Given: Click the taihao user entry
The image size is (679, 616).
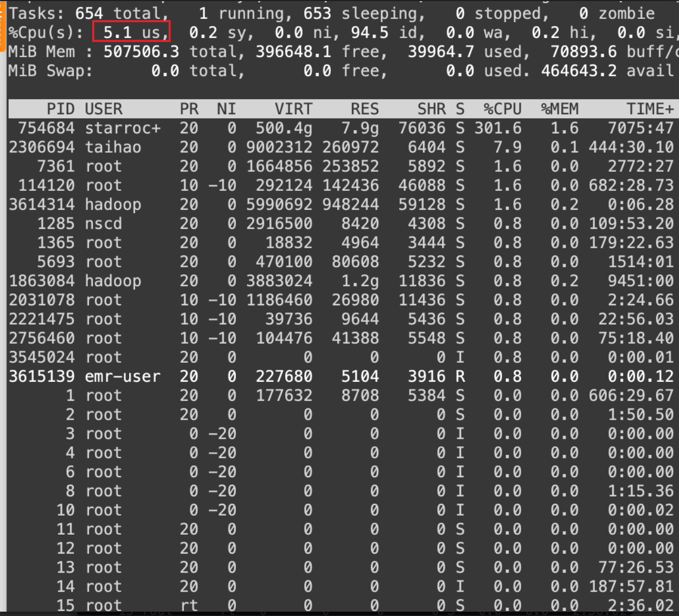Looking at the screenshot, I should click(x=113, y=147).
